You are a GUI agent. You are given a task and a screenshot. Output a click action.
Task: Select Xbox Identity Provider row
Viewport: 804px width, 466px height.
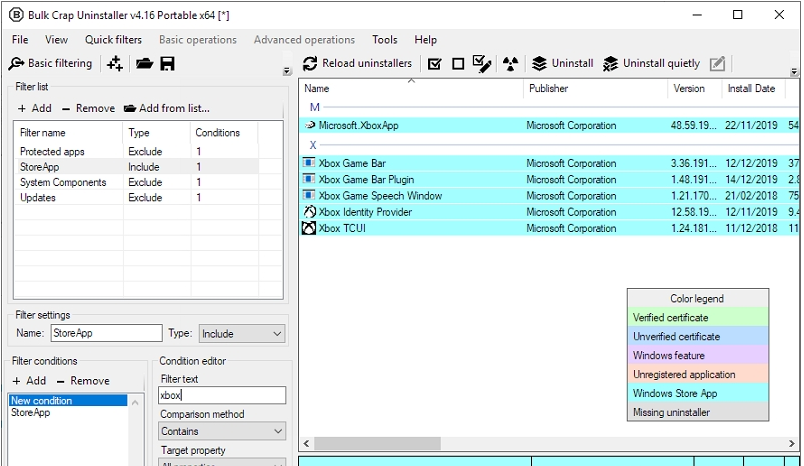pos(549,212)
